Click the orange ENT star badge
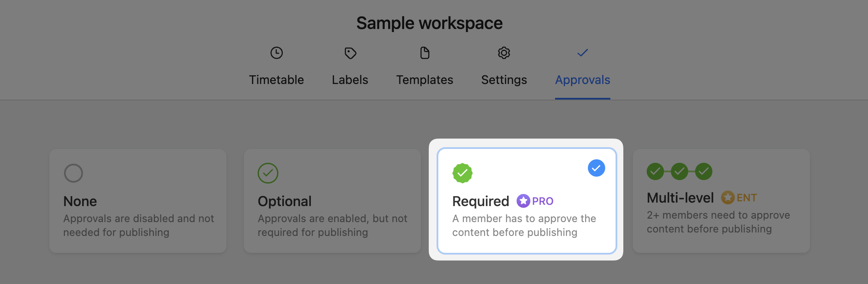Viewport: 868px width, 284px height. tap(728, 197)
